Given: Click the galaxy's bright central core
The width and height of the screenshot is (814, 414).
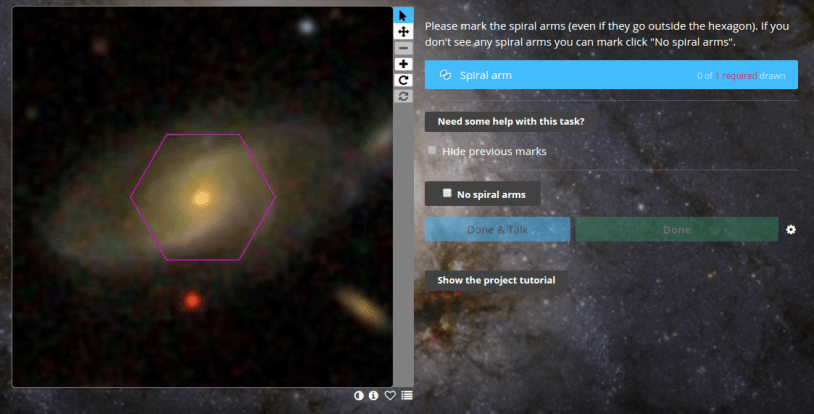Looking at the screenshot, I should click(x=202, y=197).
